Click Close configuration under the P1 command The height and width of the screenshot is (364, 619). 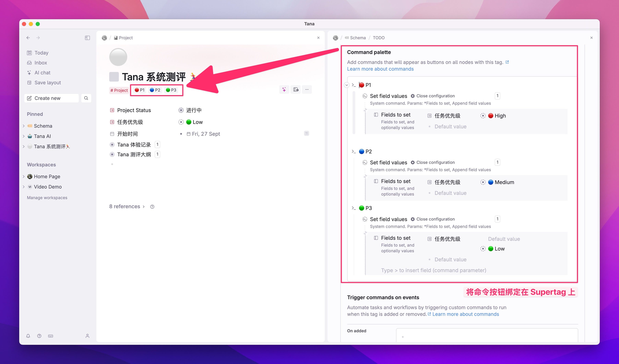pyautogui.click(x=433, y=96)
